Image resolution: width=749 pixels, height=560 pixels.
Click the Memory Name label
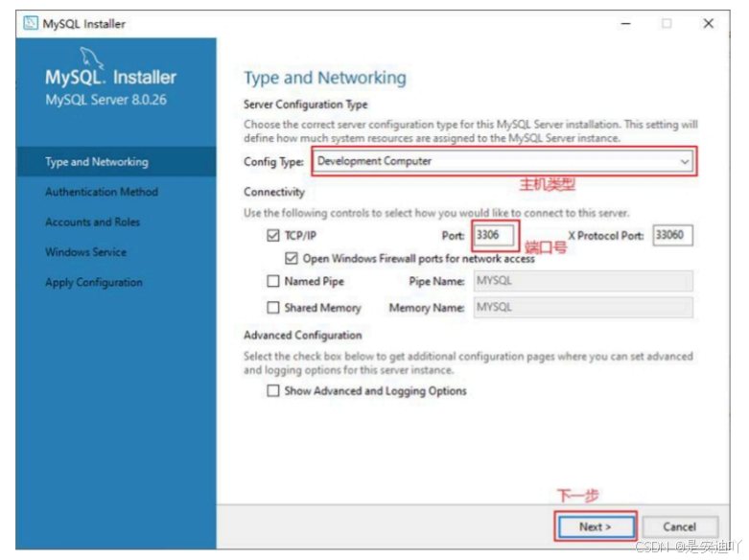pyautogui.click(x=427, y=308)
